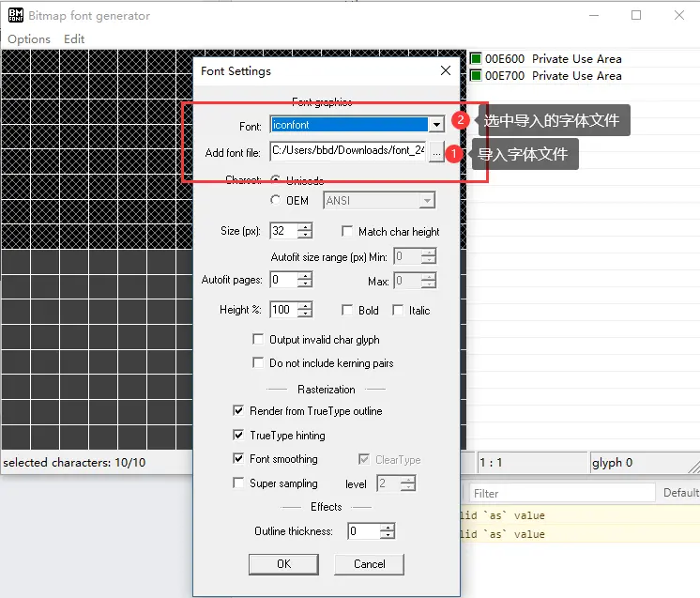This screenshot has height=598, width=700.
Task: Confirm settings with OK button
Action: coord(283,564)
